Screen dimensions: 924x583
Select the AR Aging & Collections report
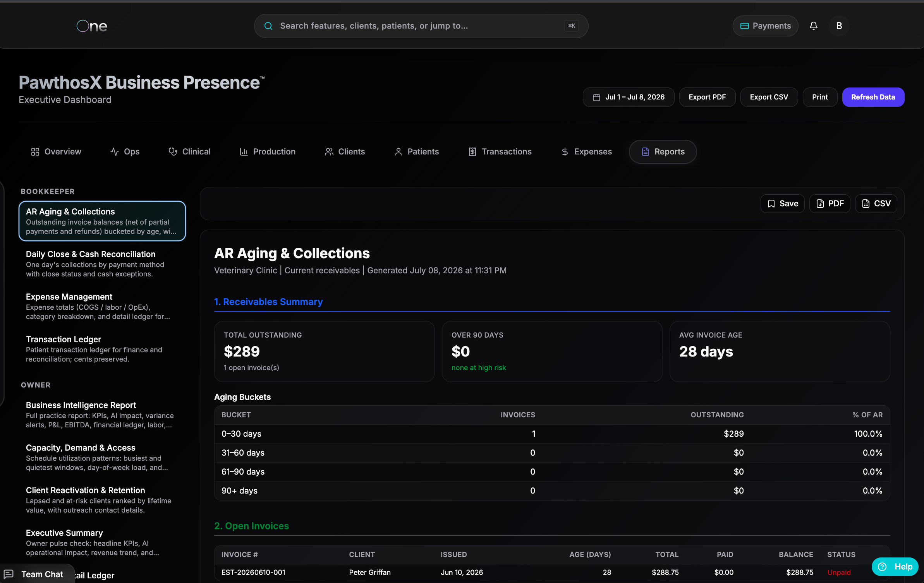102,221
